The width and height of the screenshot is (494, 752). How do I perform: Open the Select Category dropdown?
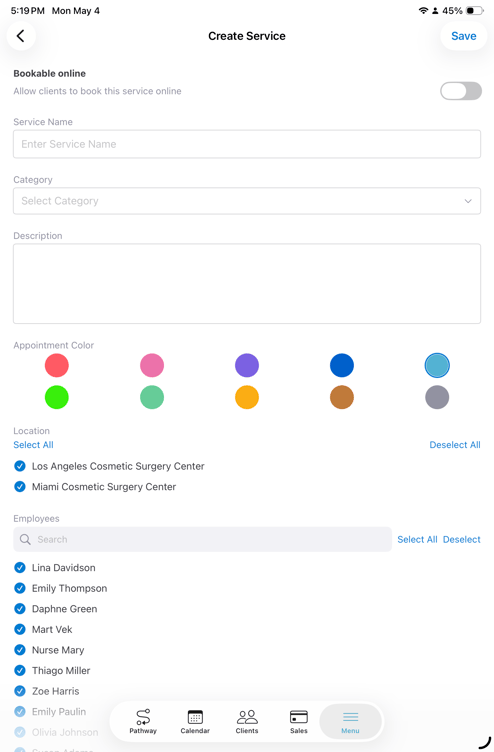click(x=247, y=201)
